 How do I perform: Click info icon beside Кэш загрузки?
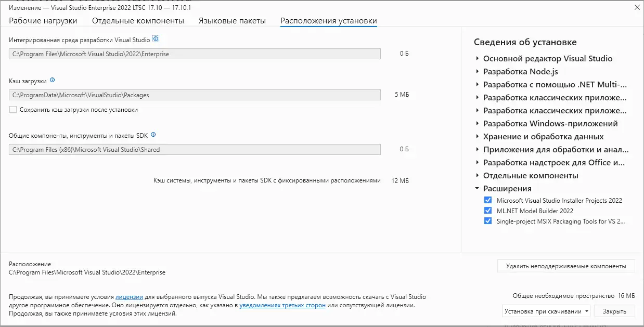pos(52,81)
